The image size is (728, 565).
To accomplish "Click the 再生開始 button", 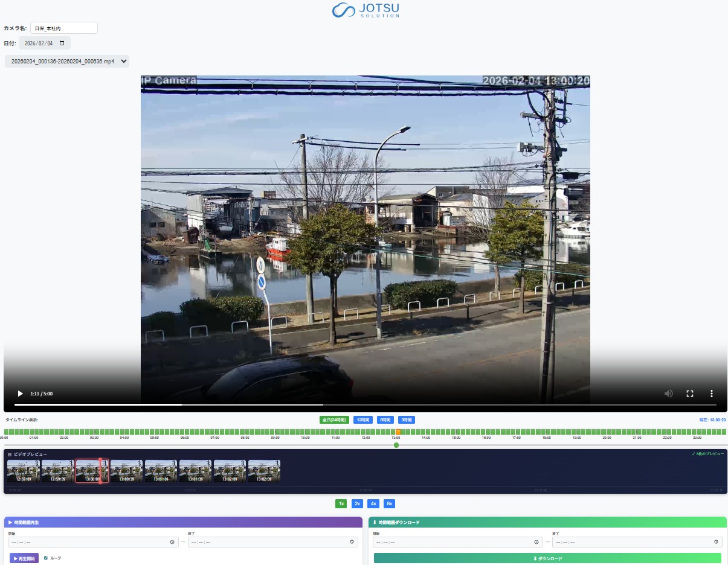I will [24, 558].
